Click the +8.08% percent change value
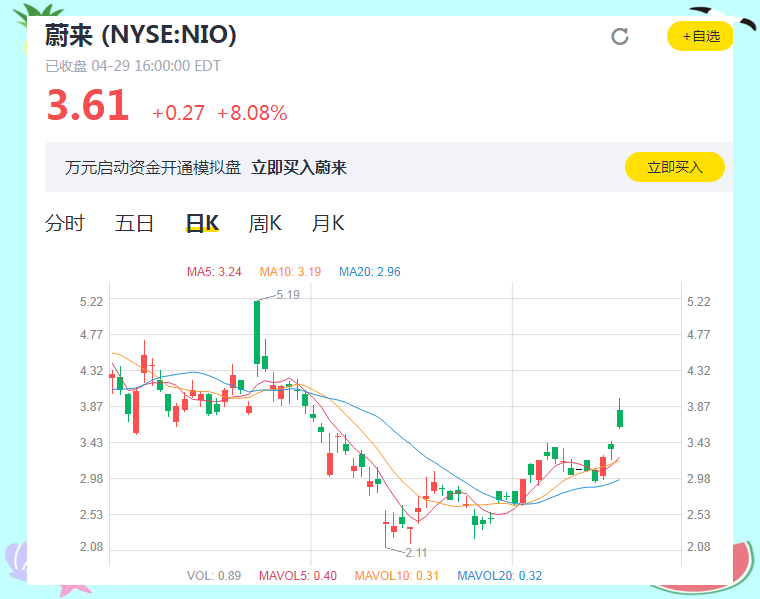 pos(252,113)
